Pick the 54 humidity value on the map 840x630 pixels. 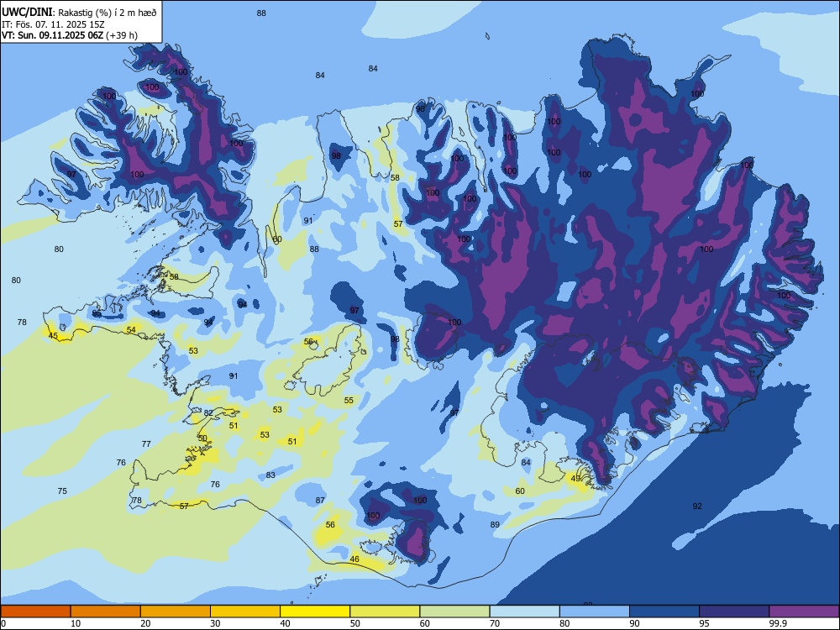[131, 329]
